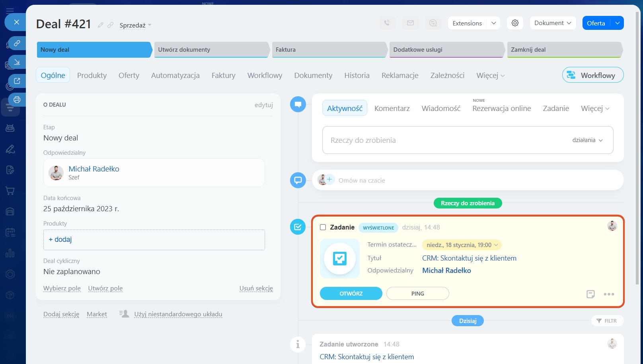The width and height of the screenshot is (643, 364).
Task: Expand the deadline date dropdown
Action: pos(496,245)
